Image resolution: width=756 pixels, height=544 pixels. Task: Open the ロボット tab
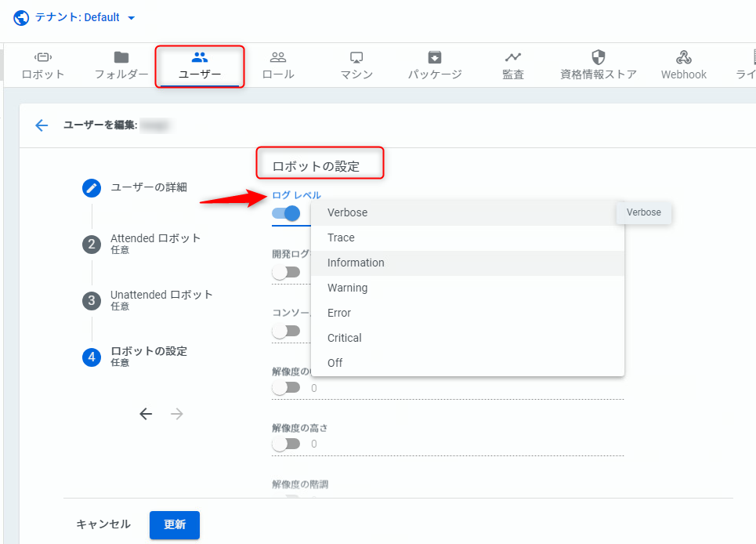[x=43, y=66]
